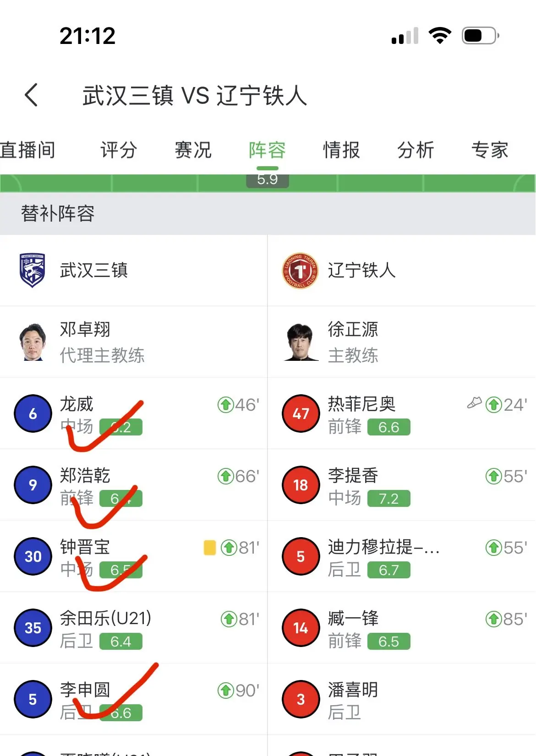Viewport: 536px width, 756px height.
Task: Tap 7.2 rating badge of 李提香
Action: [388, 499]
